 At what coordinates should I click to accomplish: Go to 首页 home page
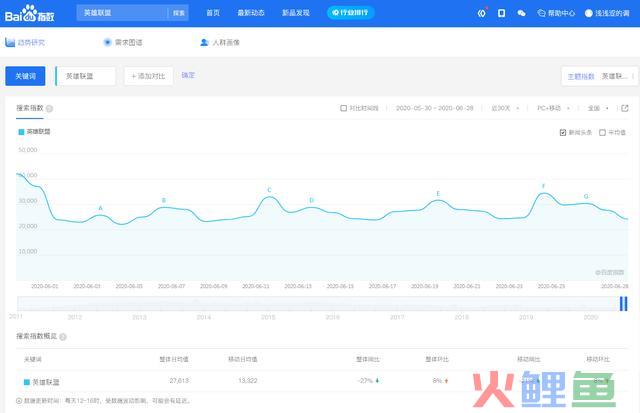tap(213, 13)
